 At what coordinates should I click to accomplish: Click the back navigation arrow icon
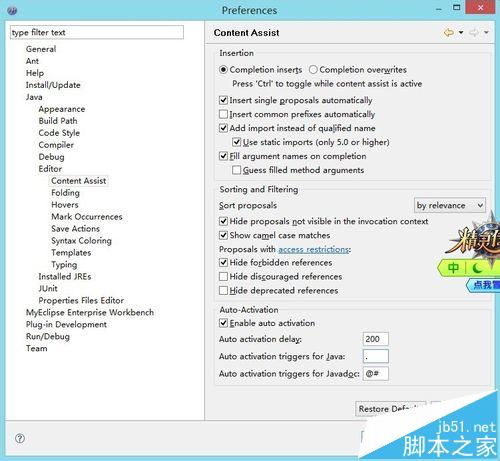coord(449,33)
